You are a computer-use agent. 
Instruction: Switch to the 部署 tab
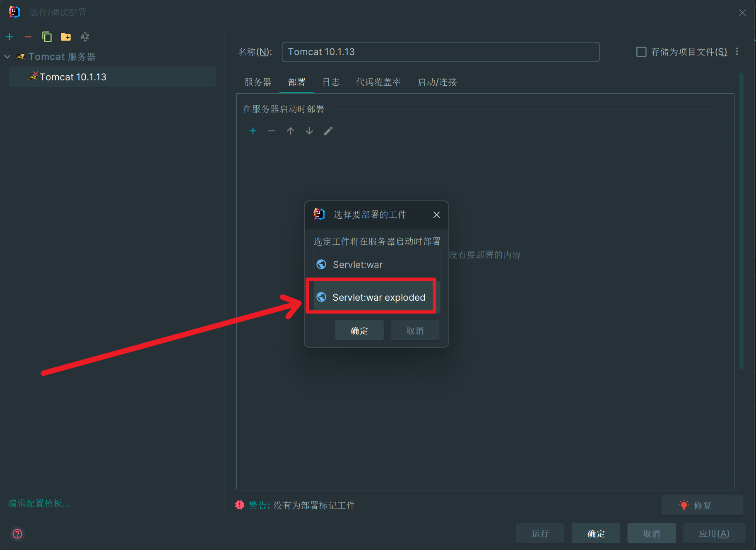(x=297, y=82)
